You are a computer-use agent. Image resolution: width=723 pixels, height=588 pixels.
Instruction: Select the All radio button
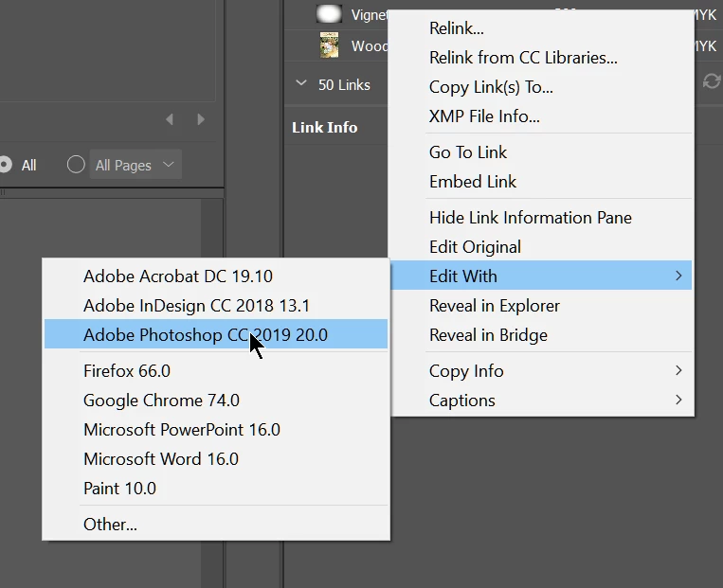[5, 165]
